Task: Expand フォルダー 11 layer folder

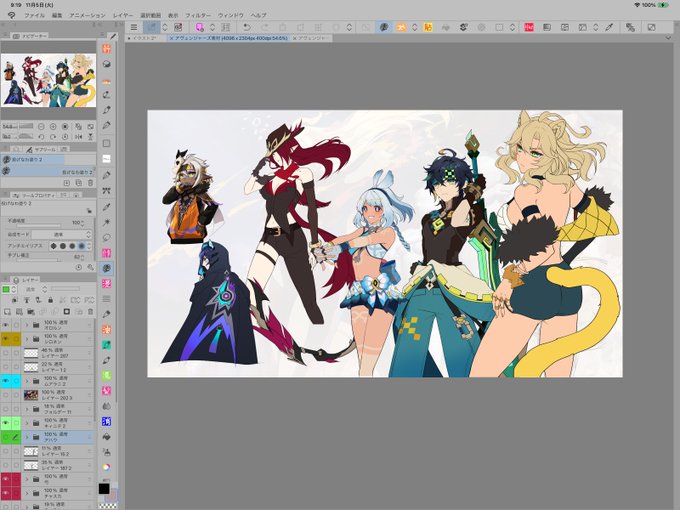Action: click(x=27, y=409)
